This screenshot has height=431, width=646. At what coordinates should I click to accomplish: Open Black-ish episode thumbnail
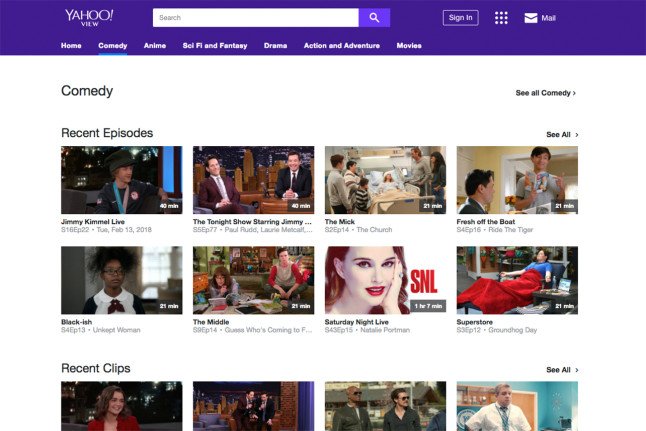[122, 280]
